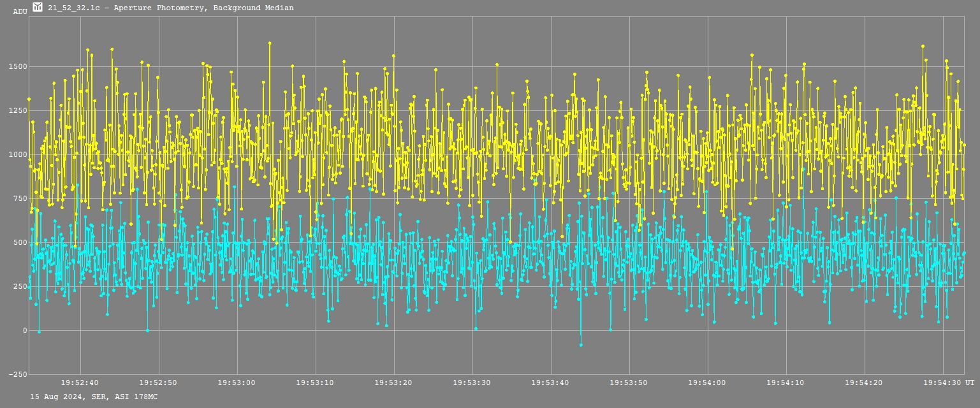Screen dimensions: 980x408
Task: Click the 750 label on the vertical axis
Action: point(20,198)
